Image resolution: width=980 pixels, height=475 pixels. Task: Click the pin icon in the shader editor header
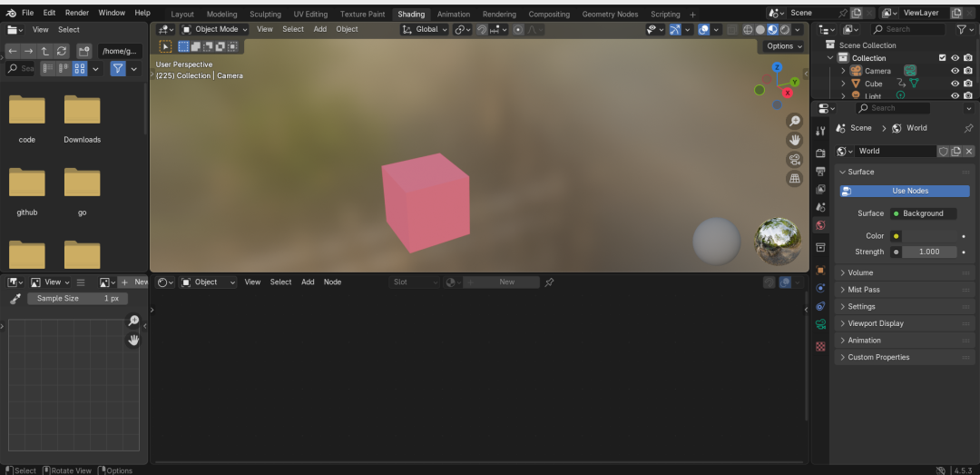click(549, 282)
